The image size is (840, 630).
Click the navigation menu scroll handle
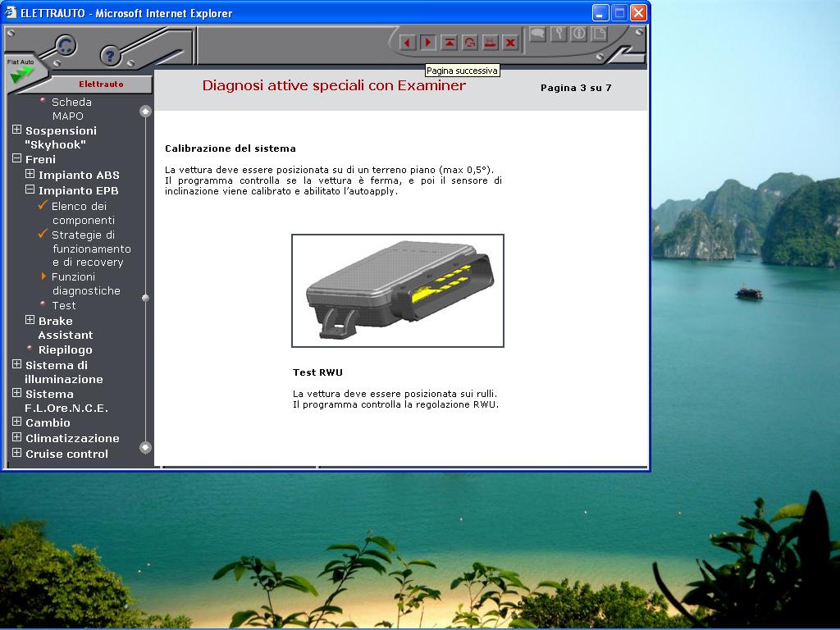tap(145, 298)
